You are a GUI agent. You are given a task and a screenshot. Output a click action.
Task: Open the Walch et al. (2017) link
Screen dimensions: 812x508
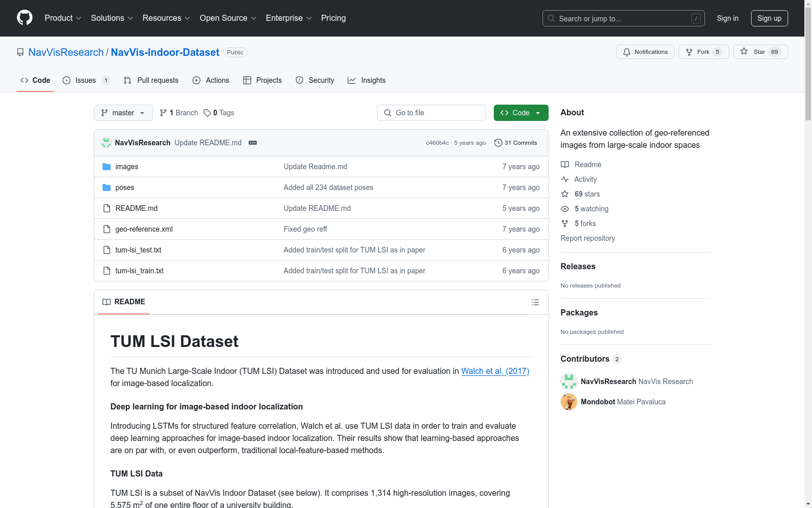[495, 371]
